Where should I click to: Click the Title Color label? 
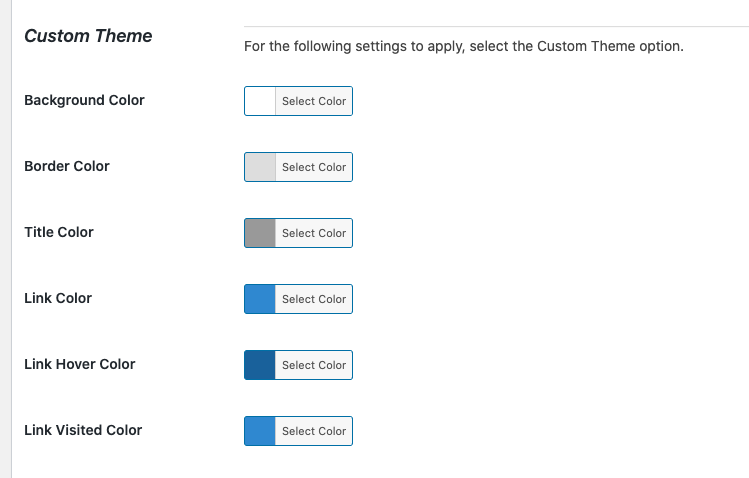coord(59,232)
